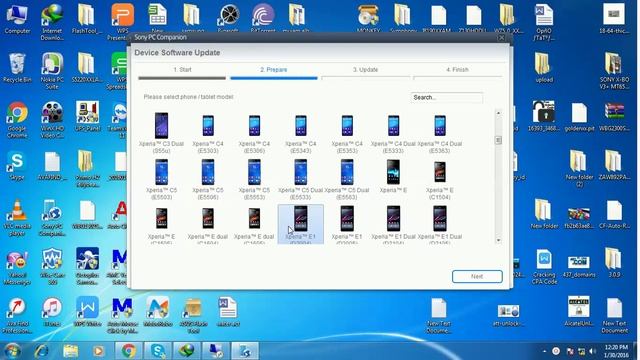Image resolution: width=640 pixels, height=360 pixels.
Task: Pick the Xperia C4 (E5343) phone
Action: click(x=301, y=133)
